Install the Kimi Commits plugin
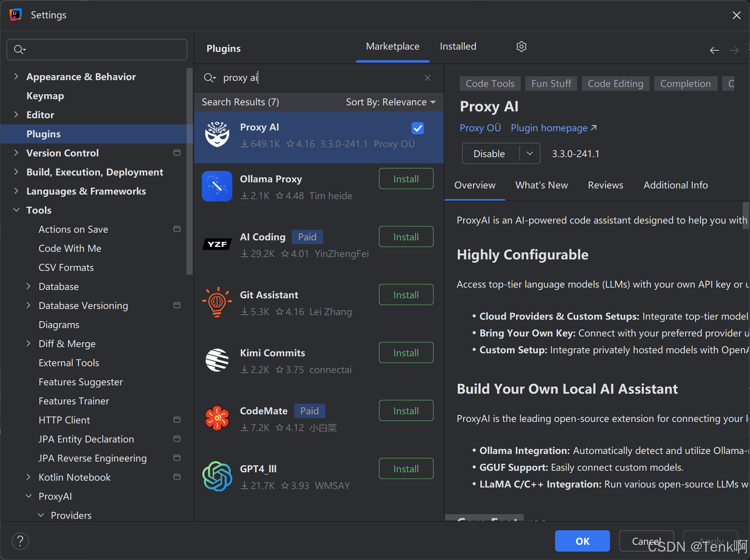This screenshot has width=750, height=560. coord(406,352)
